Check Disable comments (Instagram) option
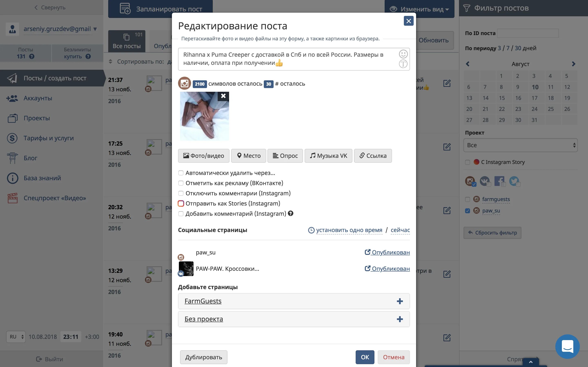 [x=181, y=193]
